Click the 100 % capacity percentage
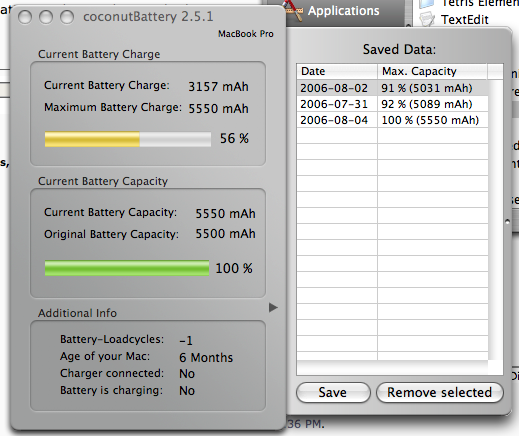 (234, 268)
